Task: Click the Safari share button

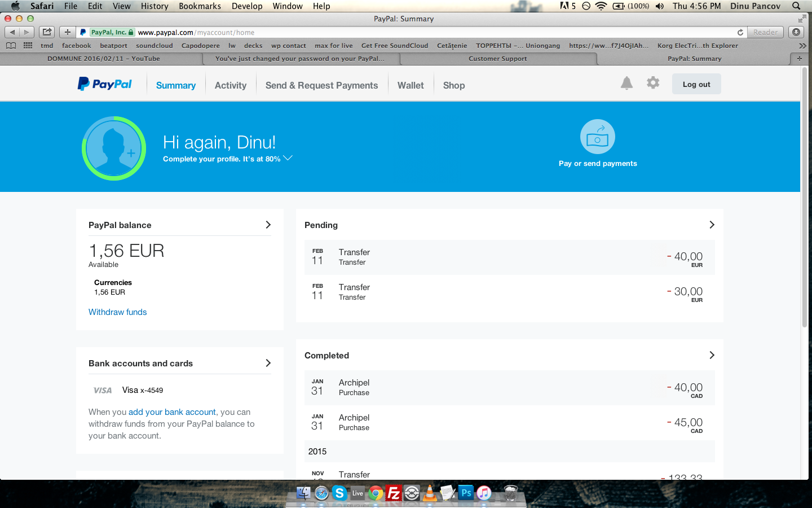Action: pyautogui.click(x=47, y=32)
